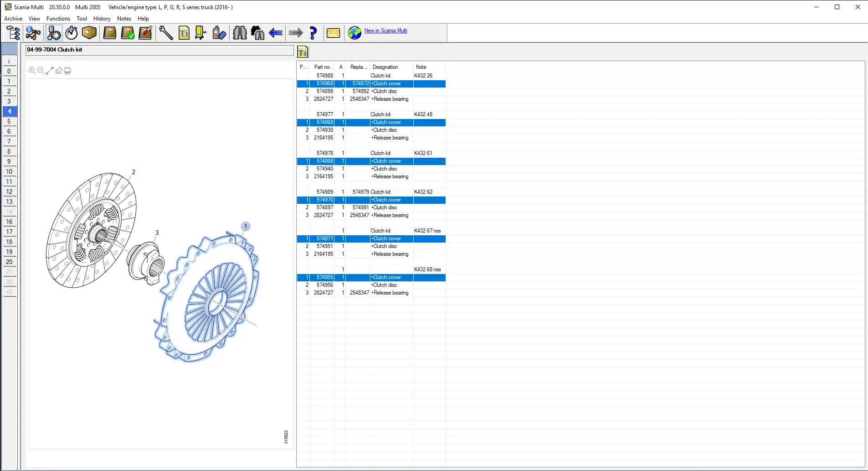The height and width of the screenshot is (471, 868).
Task: Select the Clutch cover row with part 574871
Action: pos(371,238)
